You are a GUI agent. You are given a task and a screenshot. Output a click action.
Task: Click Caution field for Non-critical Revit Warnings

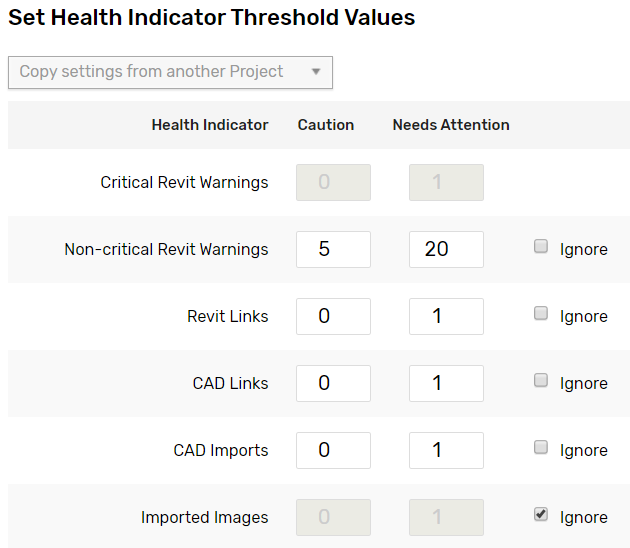pos(333,249)
